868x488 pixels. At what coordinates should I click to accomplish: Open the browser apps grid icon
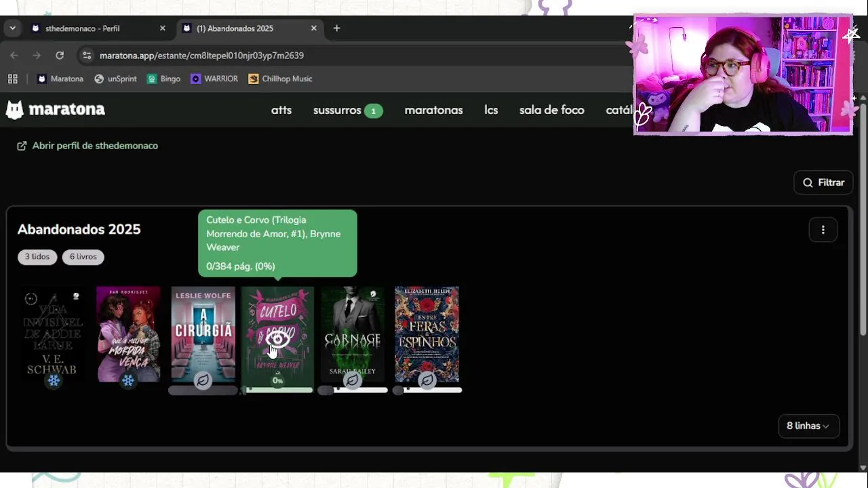[x=13, y=79]
